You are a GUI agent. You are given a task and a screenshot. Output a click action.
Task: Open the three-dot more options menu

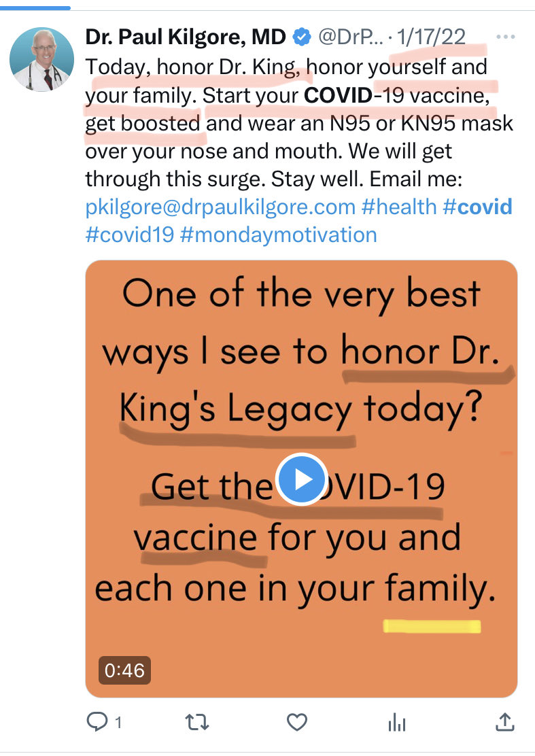[505, 37]
